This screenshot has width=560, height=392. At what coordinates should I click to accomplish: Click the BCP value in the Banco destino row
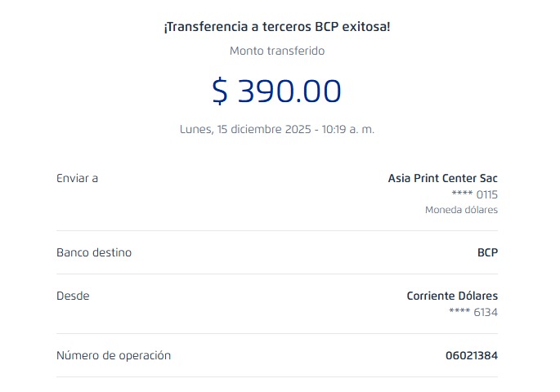click(487, 252)
